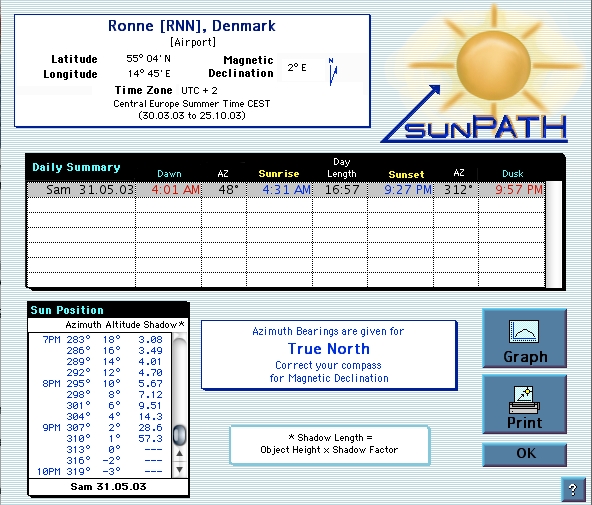Click the Shadow Length formula note
Image resolution: width=592 pixels, height=505 pixels.
point(329,444)
